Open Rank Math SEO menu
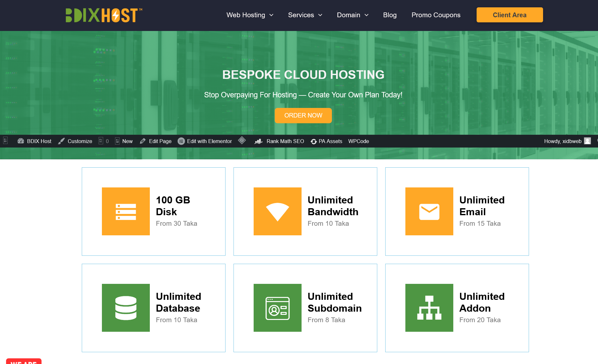 (x=285, y=141)
